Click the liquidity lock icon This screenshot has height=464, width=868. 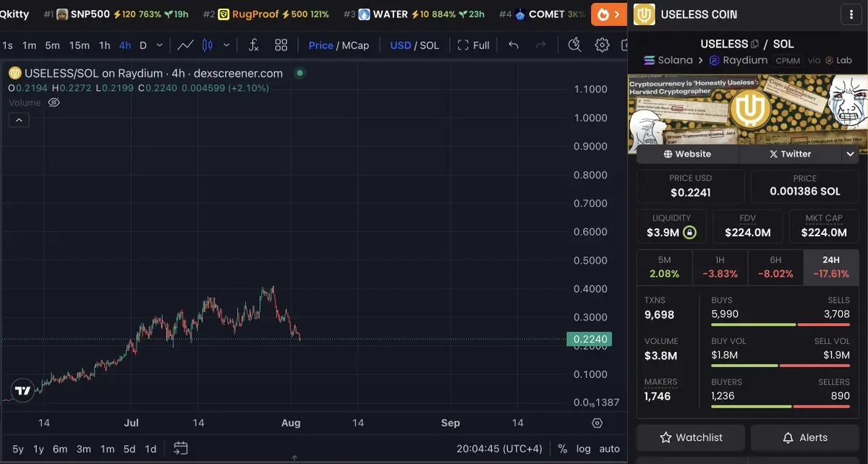pyautogui.click(x=689, y=233)
